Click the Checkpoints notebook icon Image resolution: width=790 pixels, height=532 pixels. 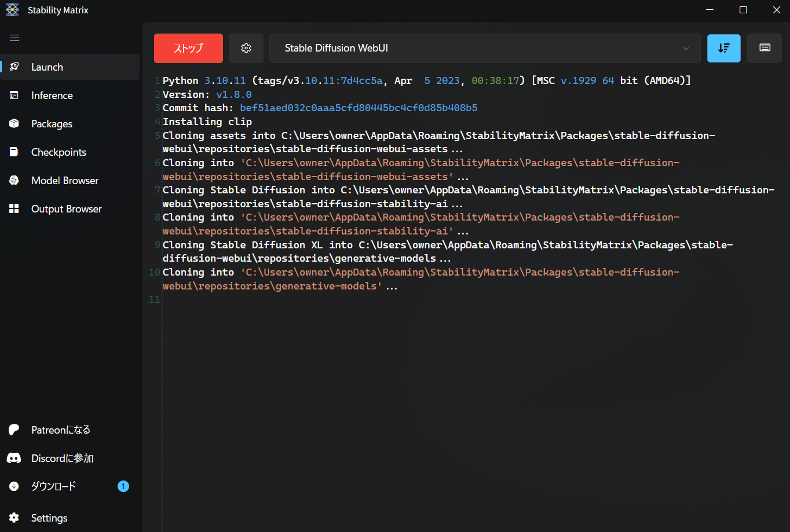[14, 152]
